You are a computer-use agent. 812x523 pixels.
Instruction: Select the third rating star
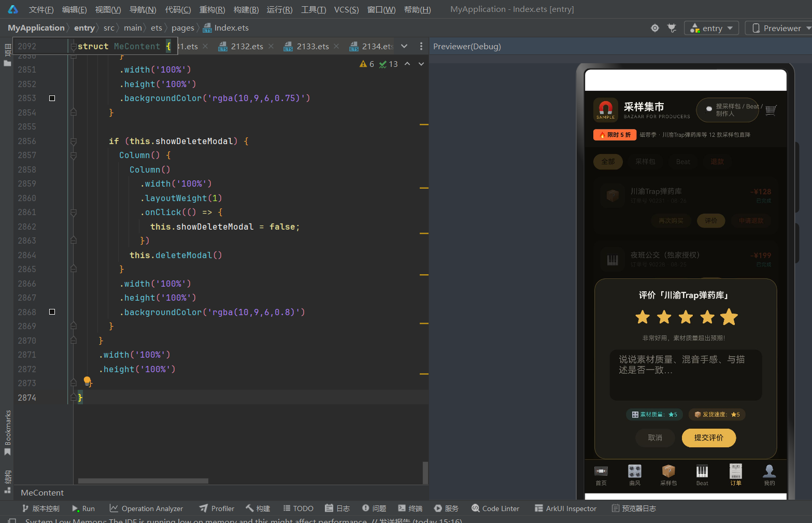pos(686,317)
